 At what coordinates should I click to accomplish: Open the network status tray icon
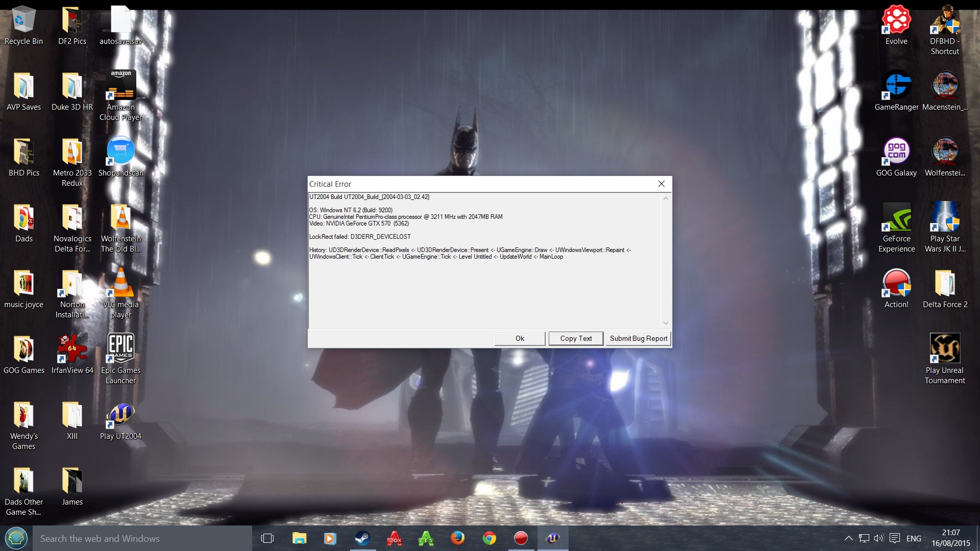click(x=864, y=538)
